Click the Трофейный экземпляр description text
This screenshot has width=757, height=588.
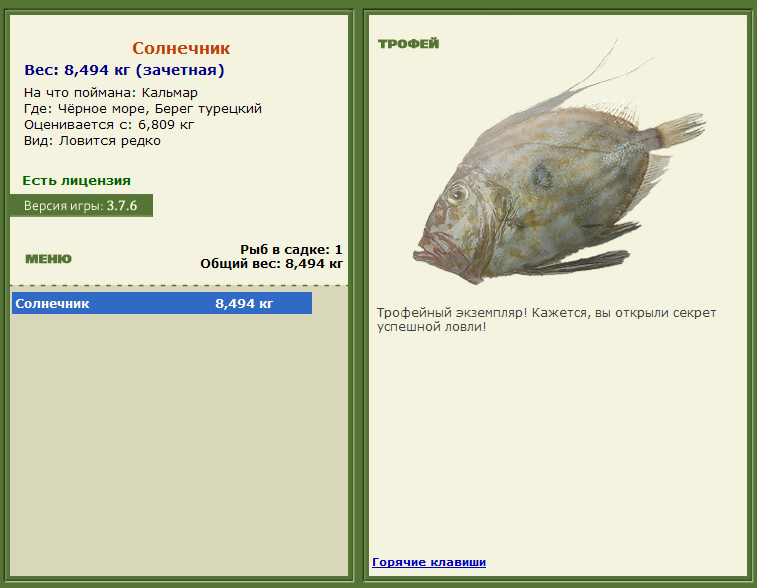547,320
